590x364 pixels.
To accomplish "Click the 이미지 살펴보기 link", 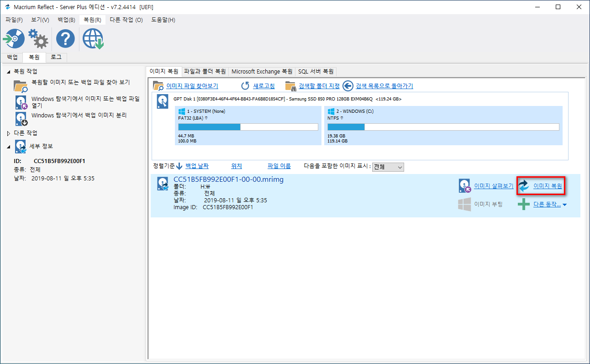I will 494,186.
